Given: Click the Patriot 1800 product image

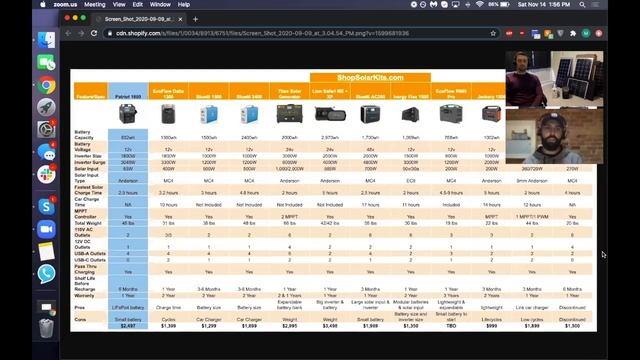Looking at the screenshot, I should [x=128, y=113].
